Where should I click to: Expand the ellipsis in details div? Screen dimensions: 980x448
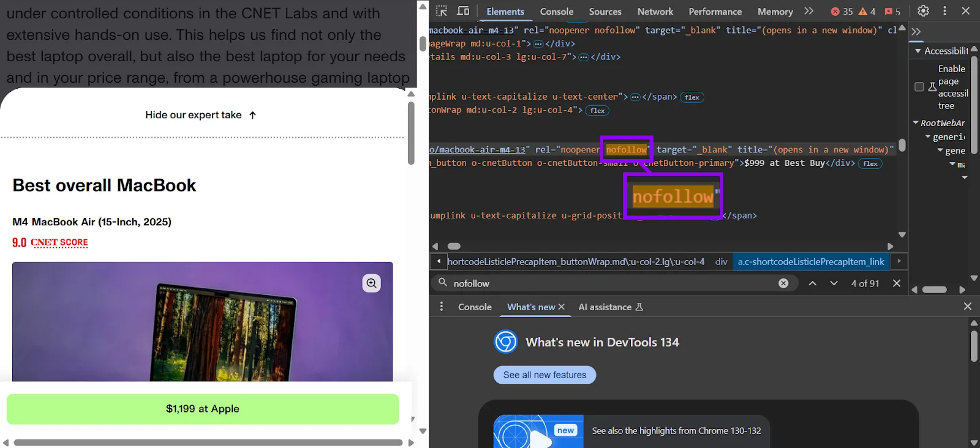pyautogui.click(x=584, y=58)
